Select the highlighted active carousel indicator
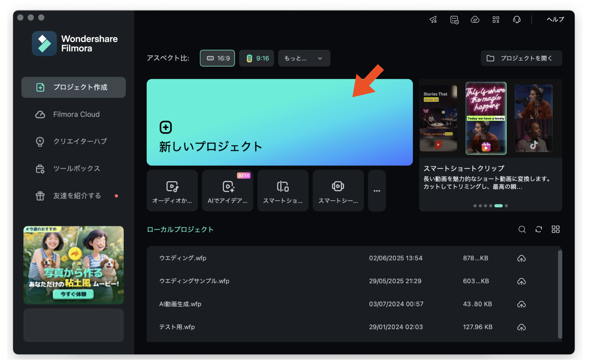This screenshot has width=589, height=364. click(498, 206)
